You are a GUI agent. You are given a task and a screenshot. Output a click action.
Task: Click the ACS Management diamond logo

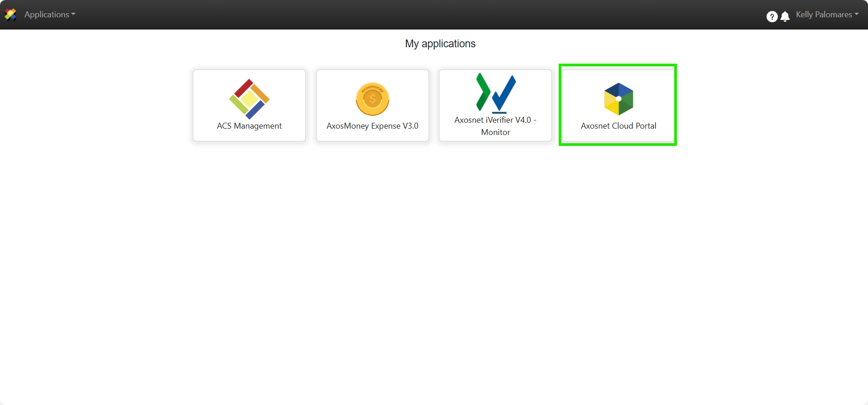[249, 99]
